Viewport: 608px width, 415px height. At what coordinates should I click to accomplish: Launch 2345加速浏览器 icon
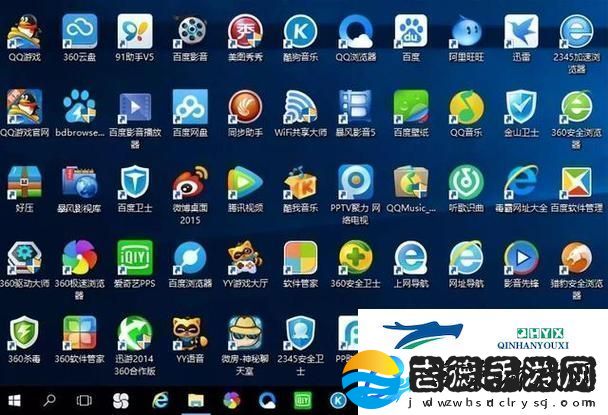577,32
